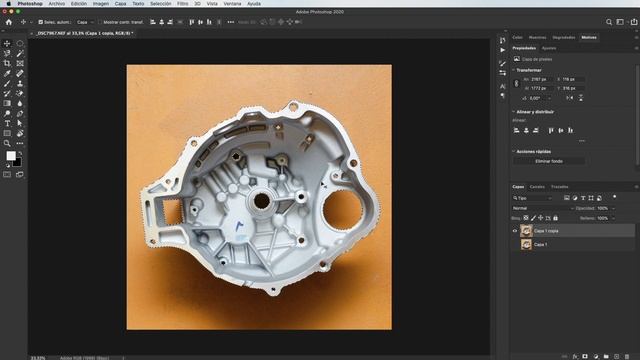Screen dimensions: 640x360
Task: Flip vertically button in Transformar
Action: [581, 98]
